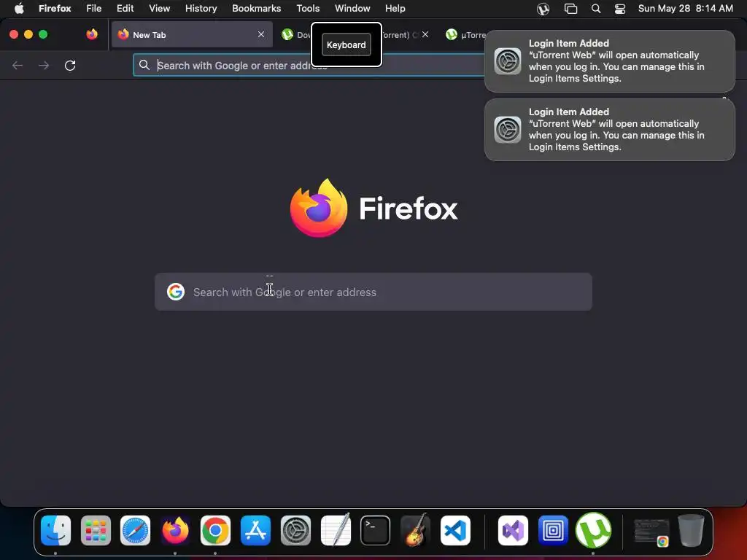The image size is (747, 560).
Task: Reload the current page
Action: [x=70, y=65]
